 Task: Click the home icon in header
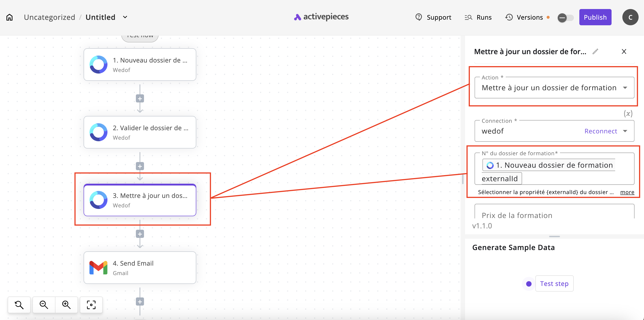9,17
